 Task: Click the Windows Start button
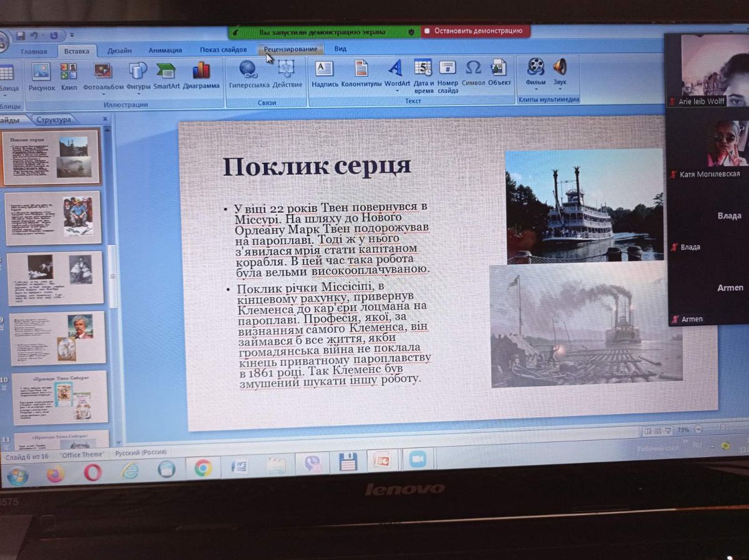(17, 476)
